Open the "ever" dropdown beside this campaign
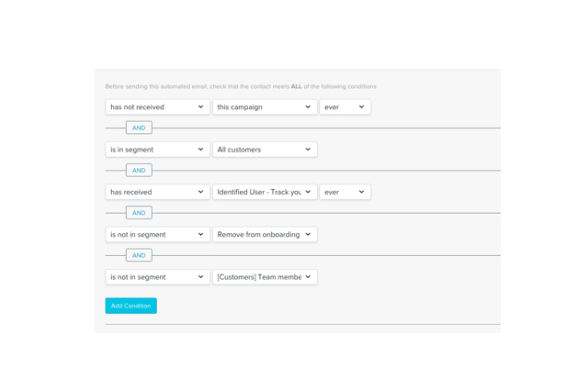This screenshot has height=391, width=588. 345,107
